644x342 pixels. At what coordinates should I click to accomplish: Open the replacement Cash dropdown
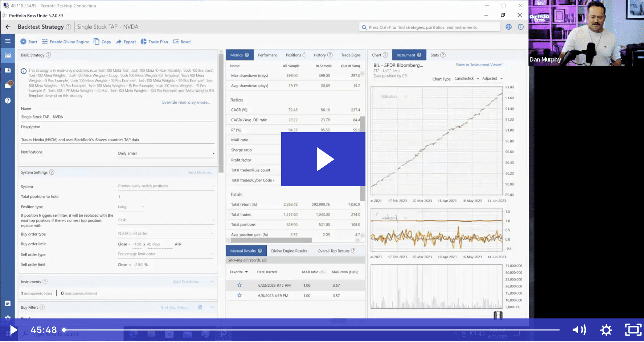coord(166,220)
